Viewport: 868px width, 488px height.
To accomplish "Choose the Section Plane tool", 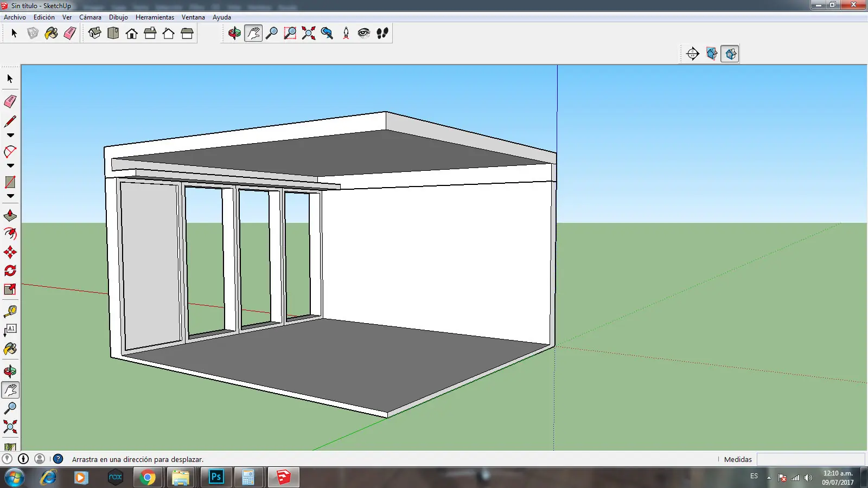I will pyautogui.click(x=693, y=54).
